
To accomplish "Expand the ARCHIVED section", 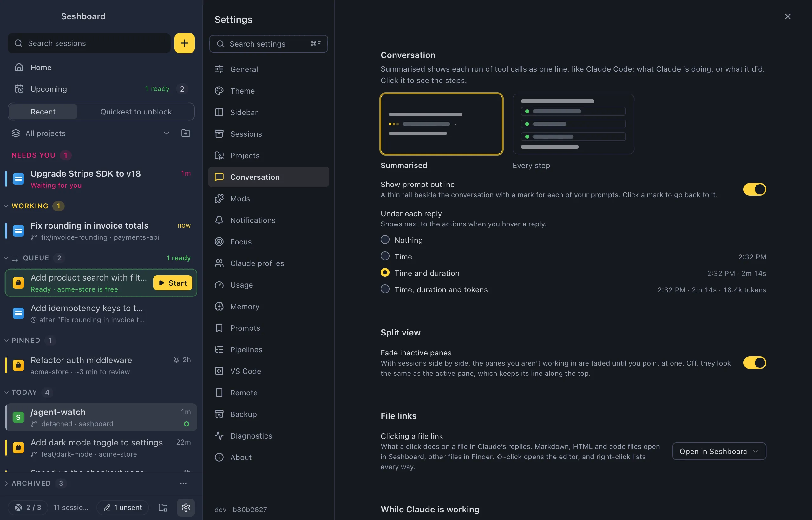I will [6, 483].
